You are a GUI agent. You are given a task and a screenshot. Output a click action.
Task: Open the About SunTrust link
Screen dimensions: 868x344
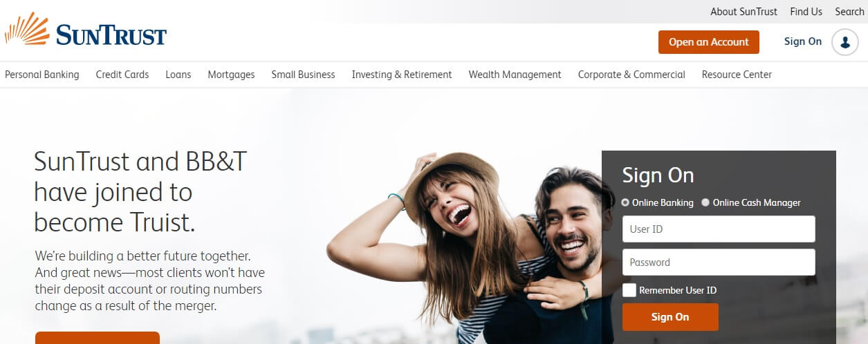pyautogui.click(x=744, y=12)
